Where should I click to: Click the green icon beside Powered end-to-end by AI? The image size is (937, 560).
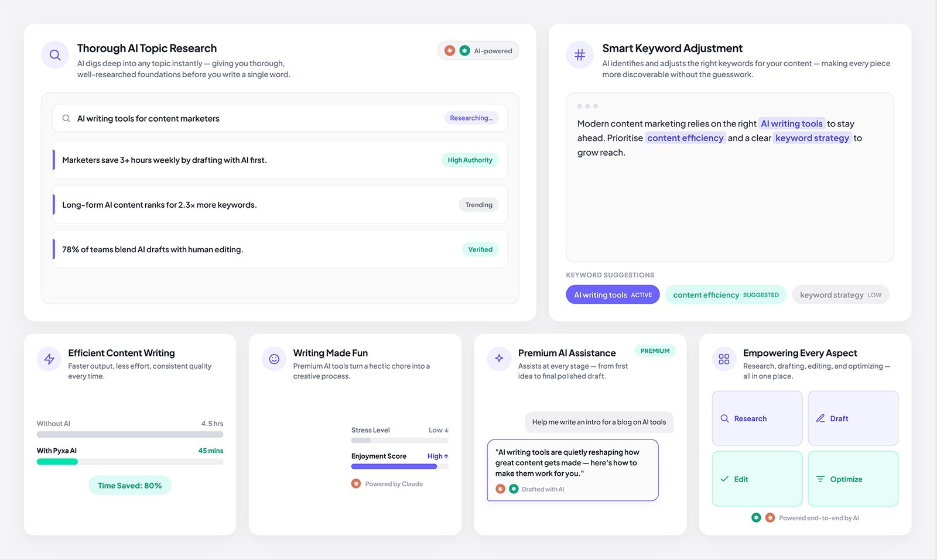pyautogui.click(x=756, y=517)
